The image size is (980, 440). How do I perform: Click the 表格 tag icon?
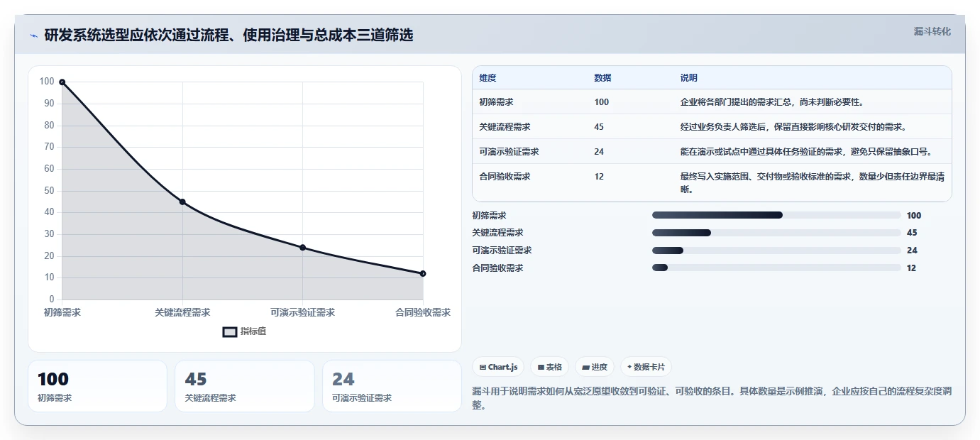point(541,367)
